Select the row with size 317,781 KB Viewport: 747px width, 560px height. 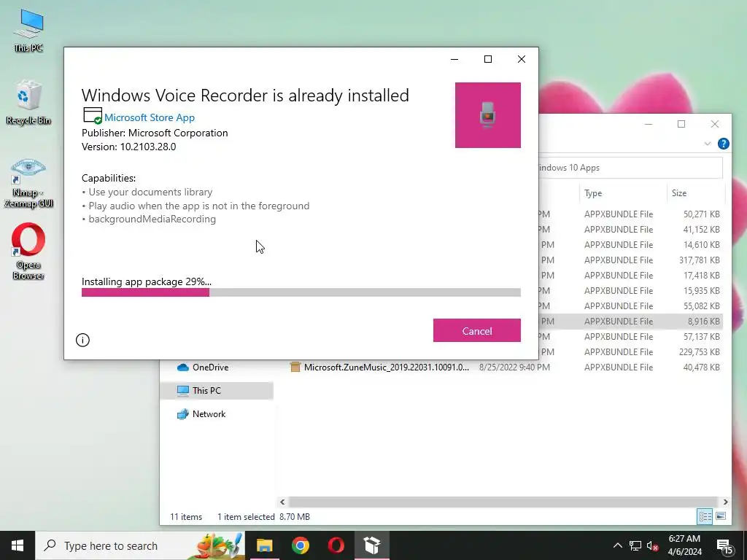631,260
